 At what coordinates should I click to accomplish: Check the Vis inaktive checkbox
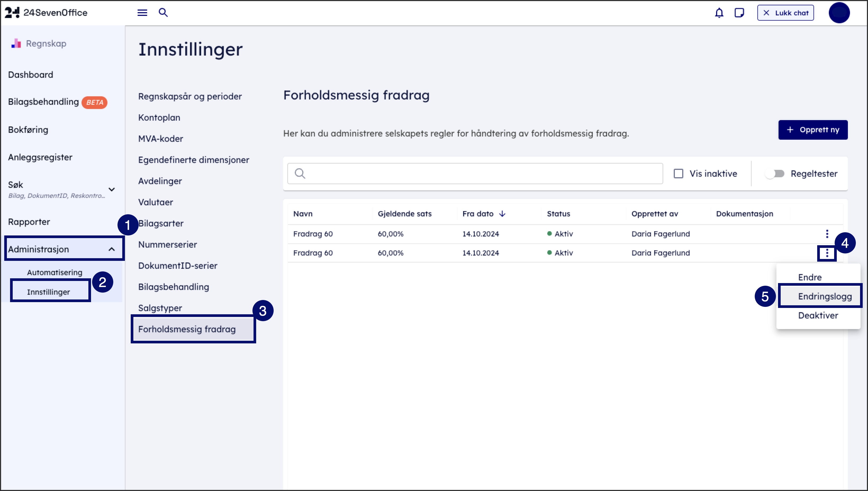tap(679, 174)
